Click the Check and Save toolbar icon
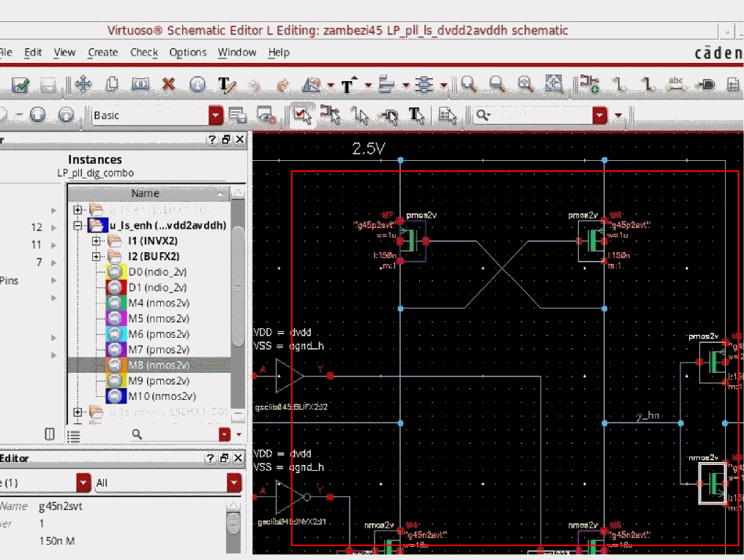Image resolution: width=744 pixels, height=560 pixels. [x=20, y=85]
